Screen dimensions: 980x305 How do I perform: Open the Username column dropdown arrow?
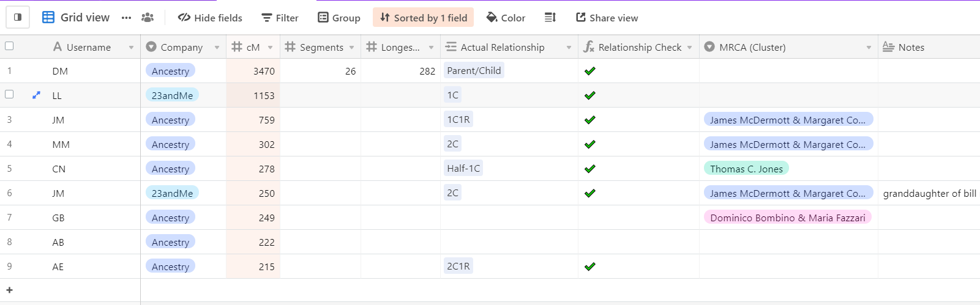(x=131, y=48)
